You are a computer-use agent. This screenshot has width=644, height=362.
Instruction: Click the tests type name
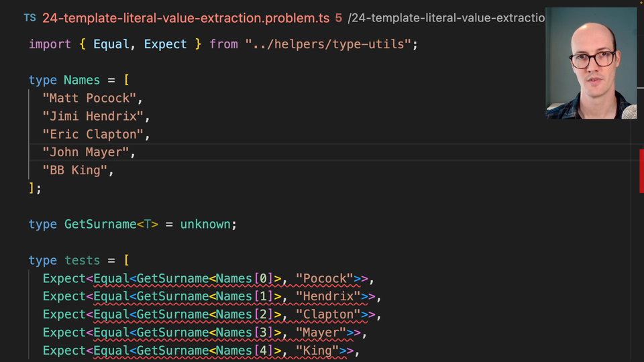coord(82,261)
